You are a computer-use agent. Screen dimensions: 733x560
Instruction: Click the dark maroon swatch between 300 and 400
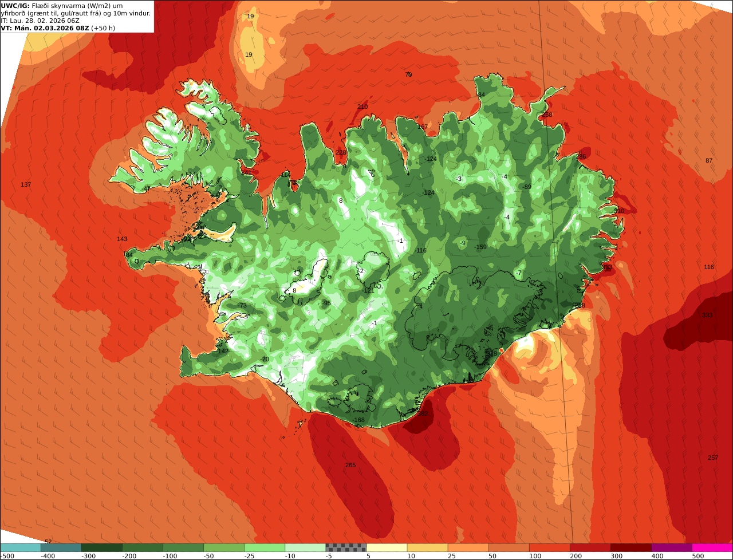(x=631, y=547)
